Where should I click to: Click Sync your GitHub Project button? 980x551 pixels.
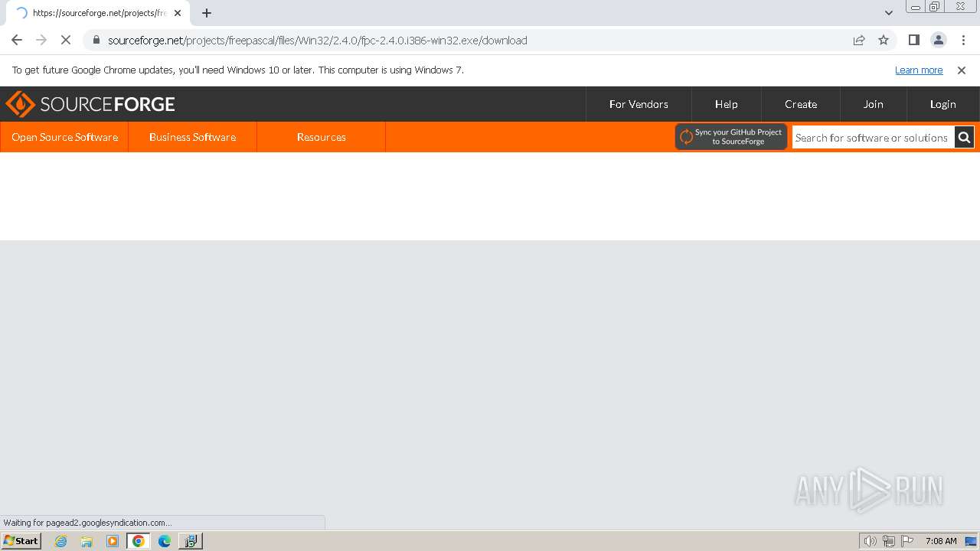[731, 137]
